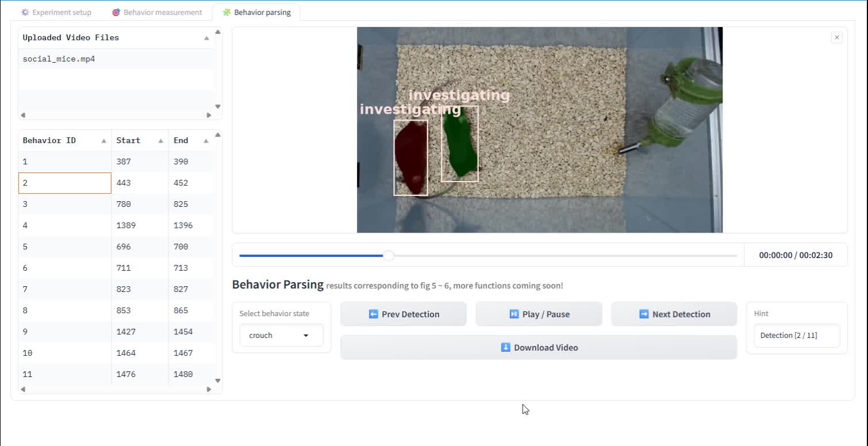
Task: Select the social_mice.mp4 file row
Action: click(116, 59)
